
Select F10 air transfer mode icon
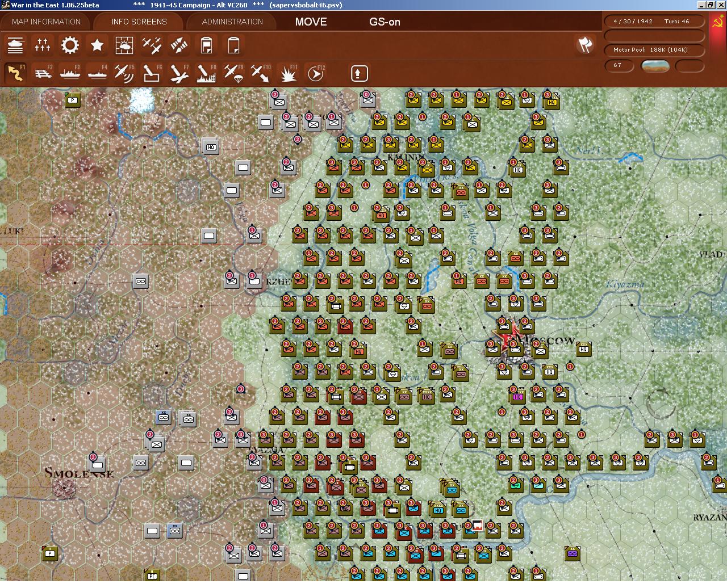tap(261, 73)
